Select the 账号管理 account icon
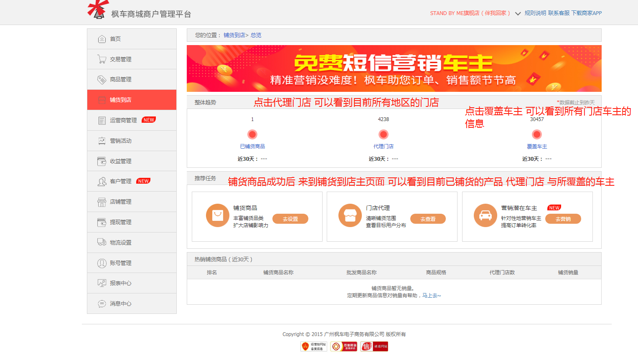This screenshot has height=364, width=638. (102, 263)
